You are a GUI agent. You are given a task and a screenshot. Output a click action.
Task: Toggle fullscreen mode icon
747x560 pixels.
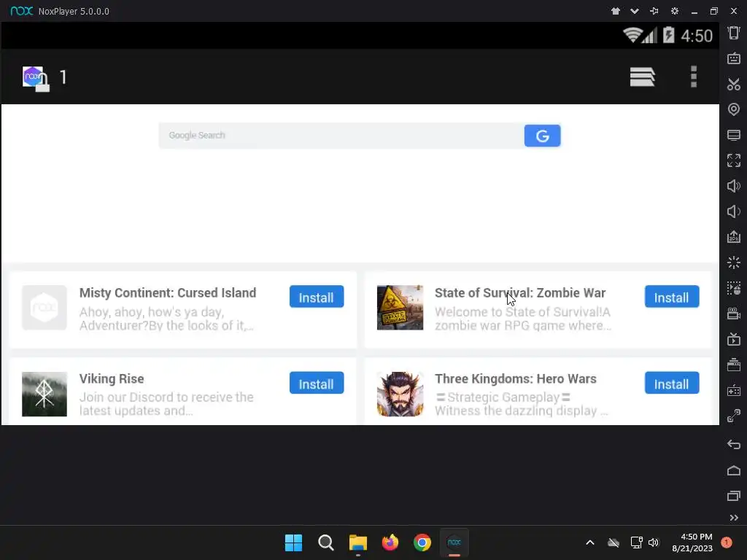tap(734, 160)
